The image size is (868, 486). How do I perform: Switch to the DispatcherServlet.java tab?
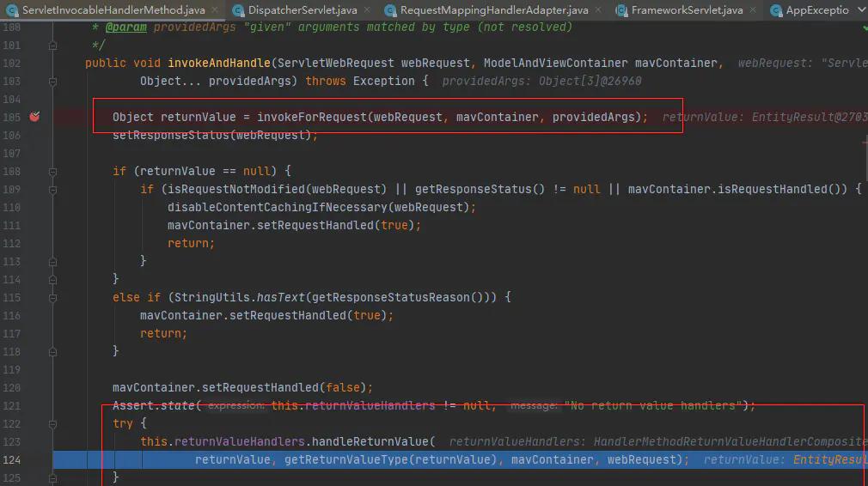tap(297, 10)
